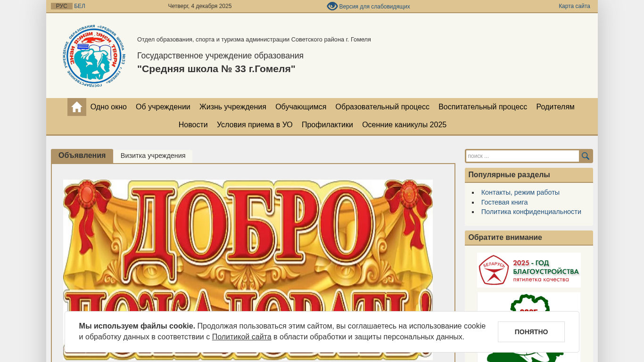Click Государственное учреждение образования text
Image resolution: width=644 pixels, height=362 pixels.
tap(220, 56)
